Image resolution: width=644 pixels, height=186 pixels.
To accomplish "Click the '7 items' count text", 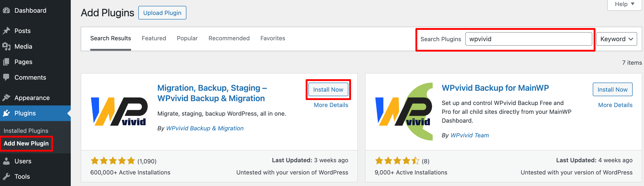I will pyautogui.click(x=632, y=63).
